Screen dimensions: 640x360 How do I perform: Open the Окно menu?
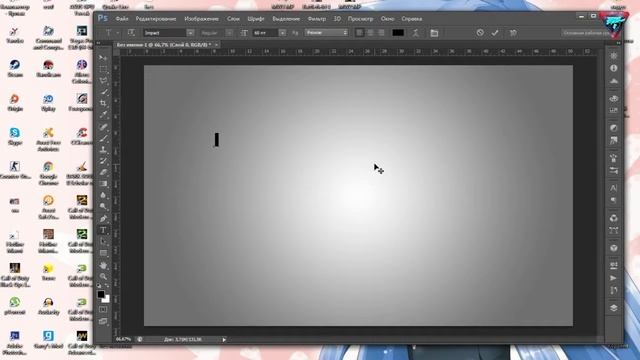[387, 19]
